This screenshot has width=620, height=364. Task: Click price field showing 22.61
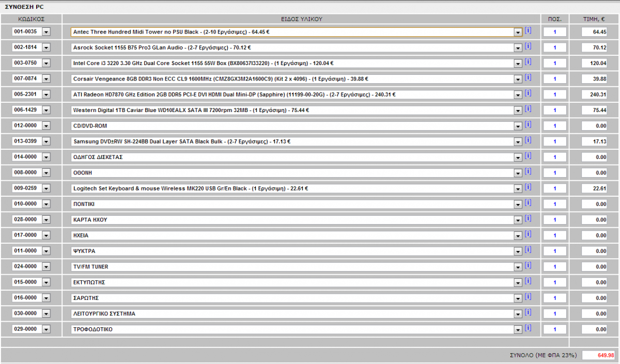595,188
